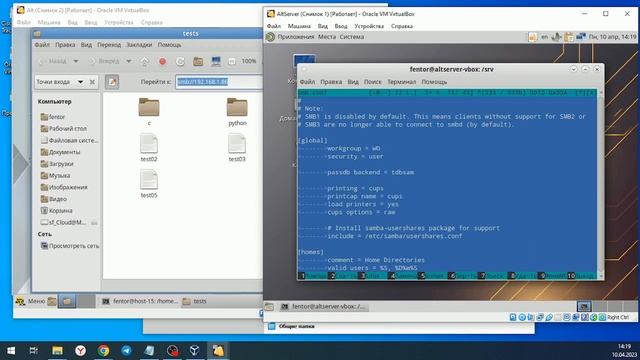
Task: Click the Перейти к address field
Action: pyautogui.click(x=219, y=82)
